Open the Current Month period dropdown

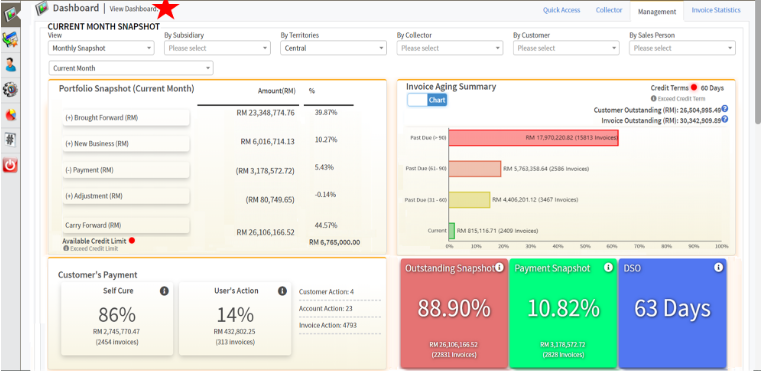tap(131, 68)
